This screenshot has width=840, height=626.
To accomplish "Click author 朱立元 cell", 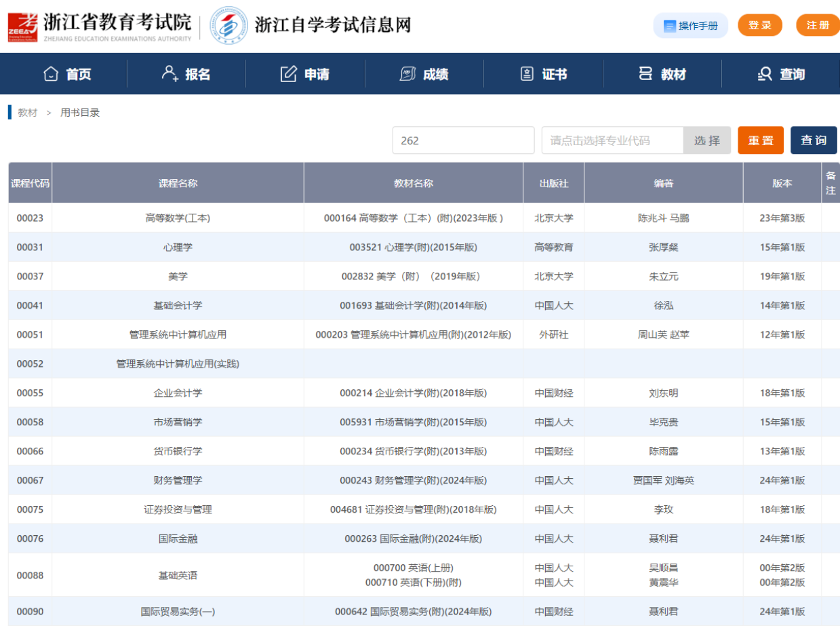I will point(664,276).
